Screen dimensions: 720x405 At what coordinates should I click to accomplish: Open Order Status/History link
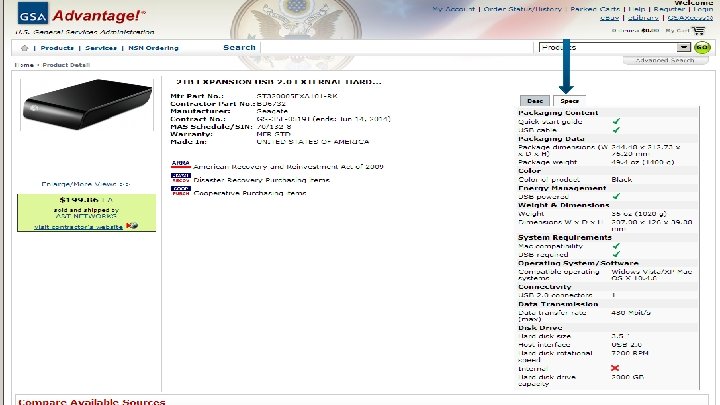point(523,9)
